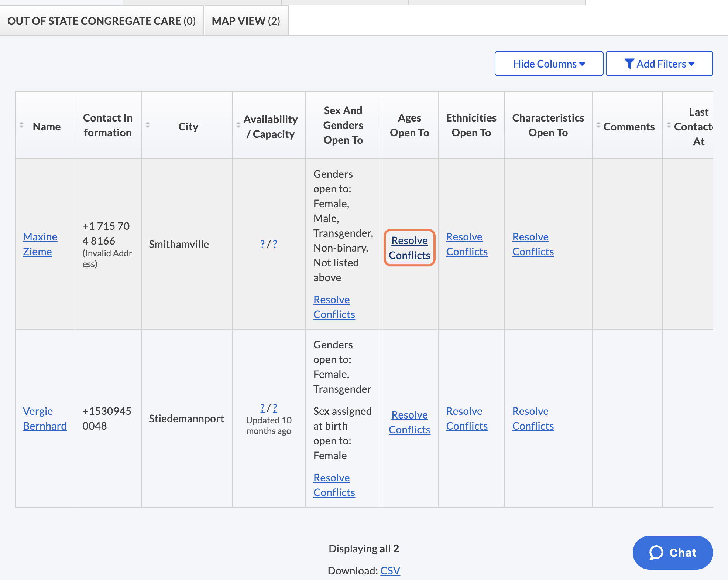Image resolution: width=728 pixels, height=580 pixels.
Task: Click Smithamville row availability question mark link
Action: point(262,244)
